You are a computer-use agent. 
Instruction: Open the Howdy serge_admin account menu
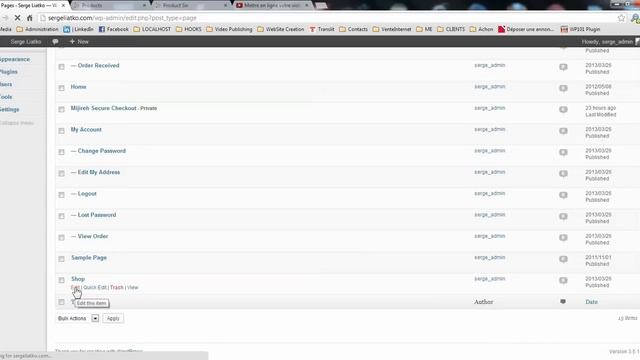tap(607, 42)
